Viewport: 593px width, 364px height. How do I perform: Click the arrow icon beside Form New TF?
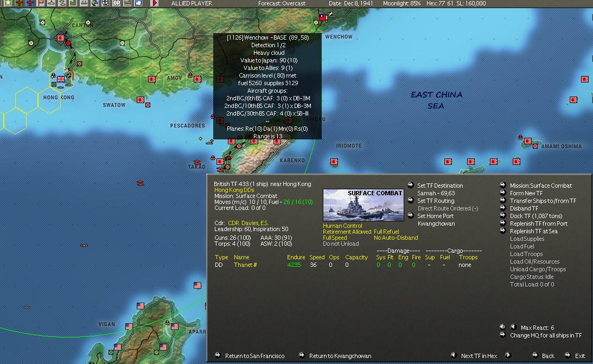click(x=502, y=193)
